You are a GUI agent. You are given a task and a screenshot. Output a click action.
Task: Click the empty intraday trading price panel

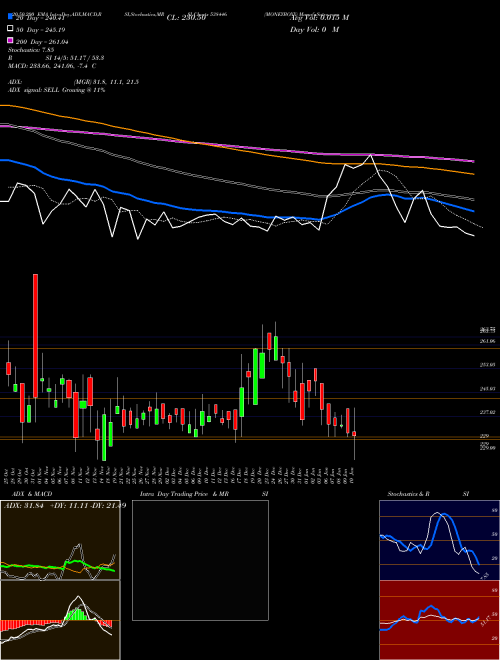click(x=200, y=560)
